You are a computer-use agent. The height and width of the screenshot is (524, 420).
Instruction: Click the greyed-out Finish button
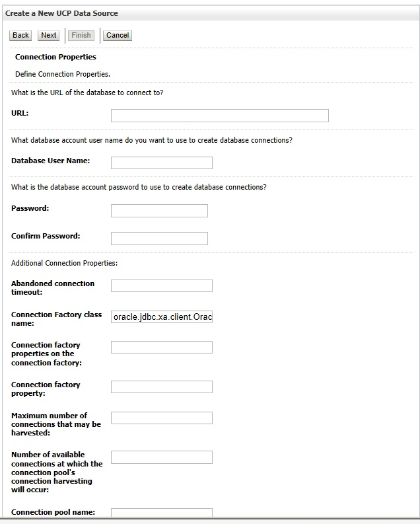tap(82, 35)
